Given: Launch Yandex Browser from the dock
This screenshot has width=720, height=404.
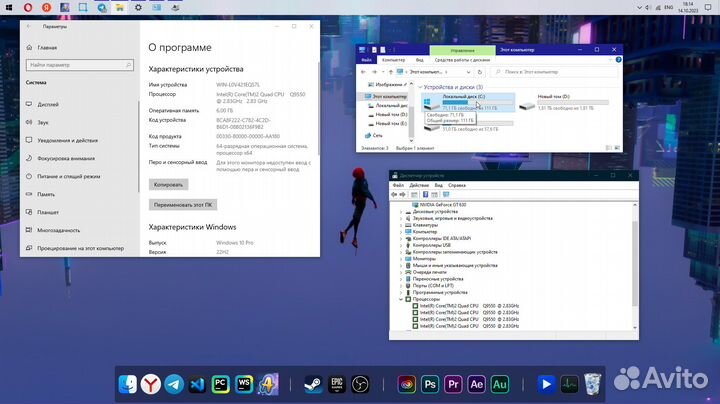Looking at the screenshot, I should (x=151, y=384).
